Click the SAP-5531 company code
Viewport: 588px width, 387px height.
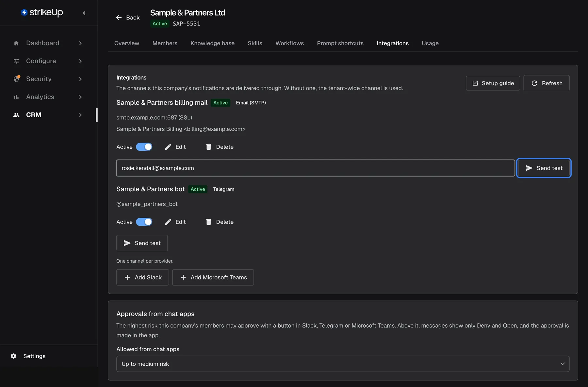pyautogui.click(x=187, y=24)
